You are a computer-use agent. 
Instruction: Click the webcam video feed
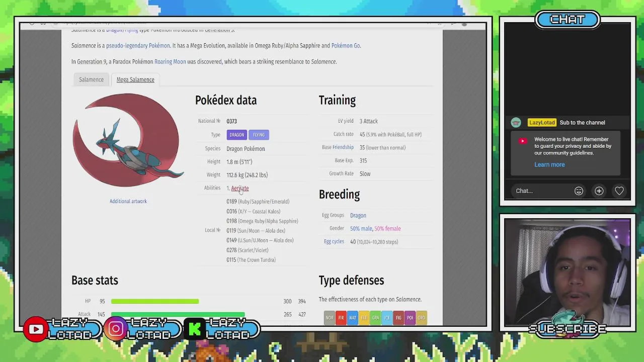pyautogui.click(x=568, y=274)
